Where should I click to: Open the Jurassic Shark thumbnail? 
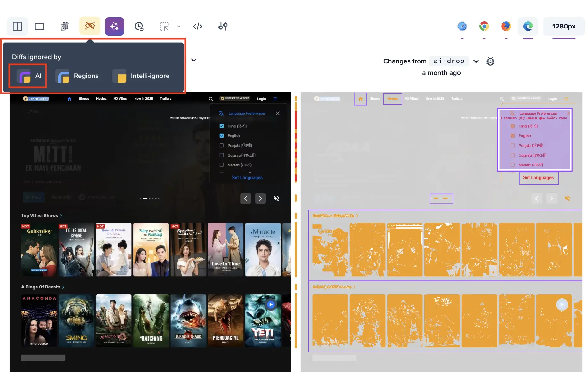(188, 321)
